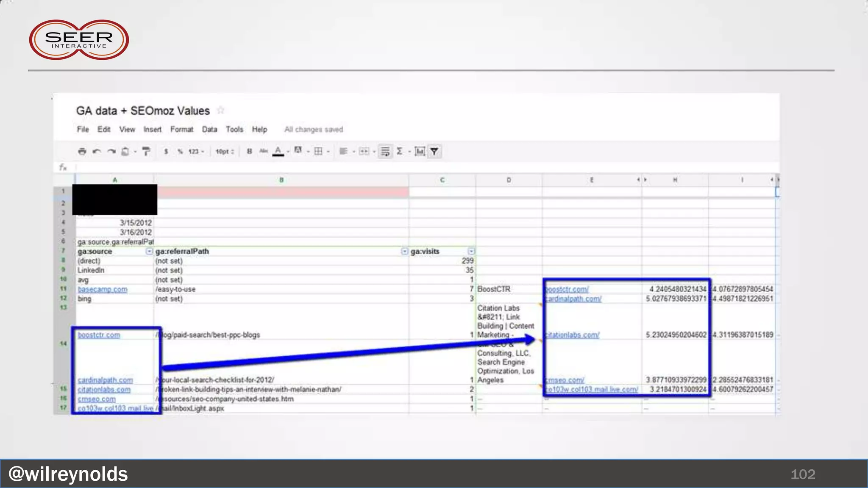Click the insert chart icon
This screenshot has height=488, width=868.
tap(420, 151)
